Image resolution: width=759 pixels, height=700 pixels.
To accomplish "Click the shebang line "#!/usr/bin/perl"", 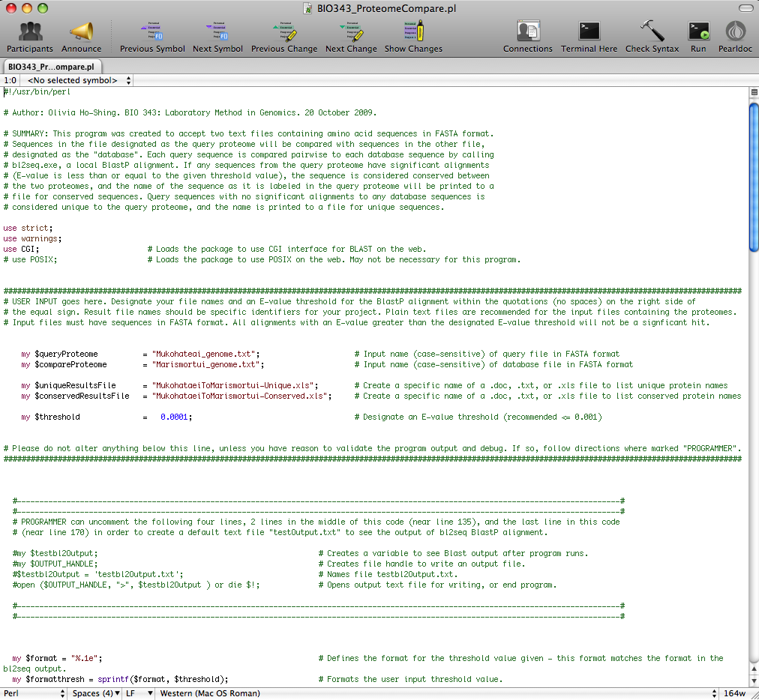I will pos(37,92).
